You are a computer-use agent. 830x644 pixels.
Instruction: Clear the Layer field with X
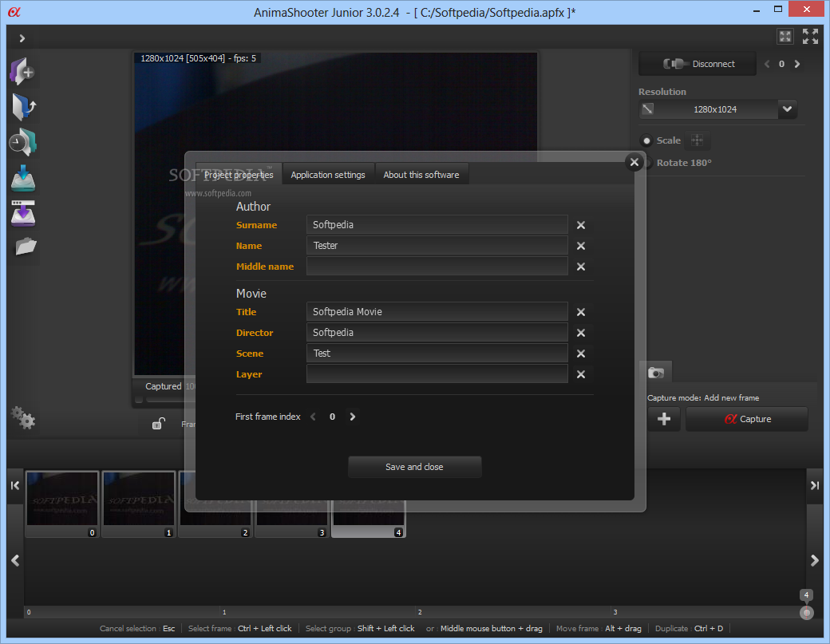tap(581, 373)
